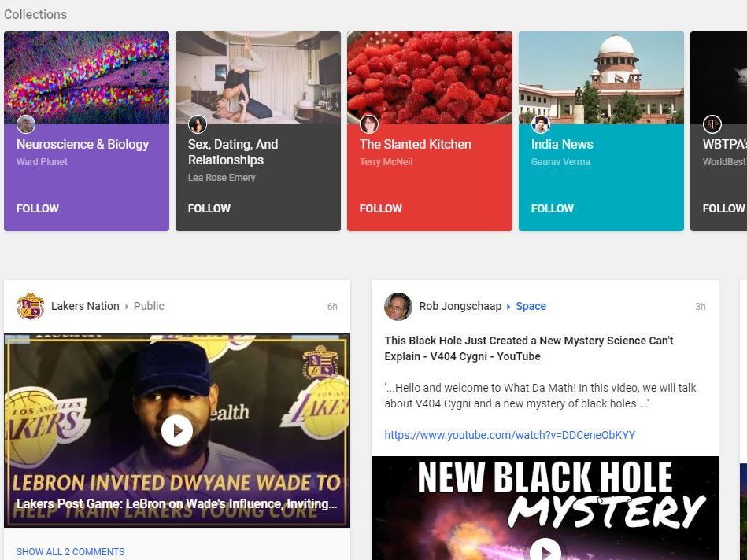Visit Gaurav Verma's profile name
The width and height of the screenshot is (747, 560).
(x=560, y=162)
